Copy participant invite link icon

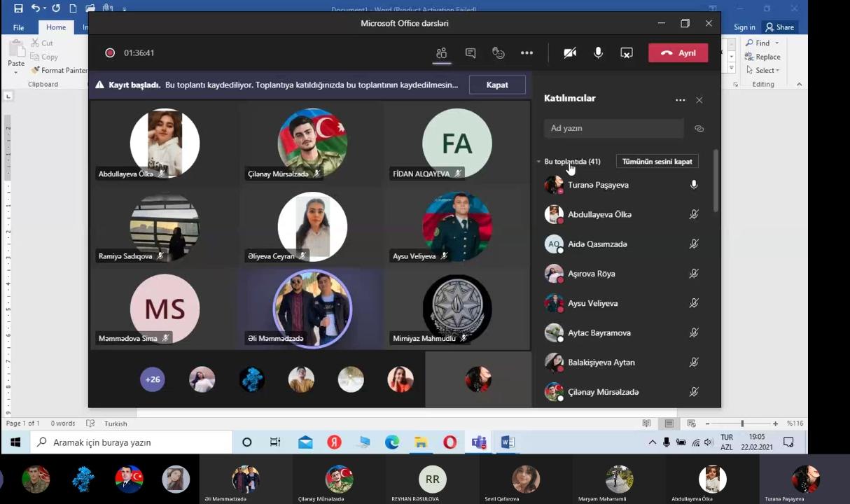click(x=699, y=128)
